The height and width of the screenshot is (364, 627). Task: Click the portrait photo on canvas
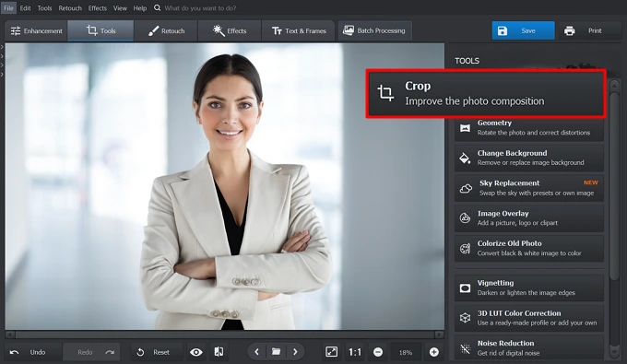[x=224, y=186]
